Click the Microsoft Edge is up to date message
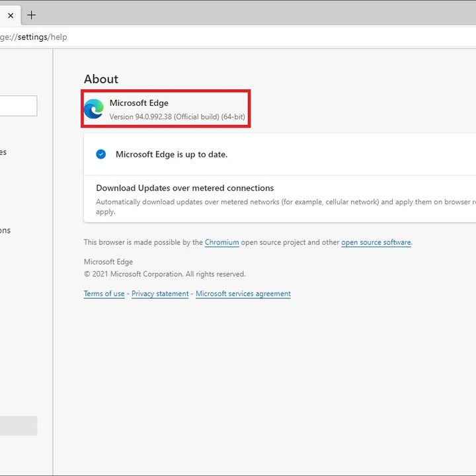 [x=171, y=155]
